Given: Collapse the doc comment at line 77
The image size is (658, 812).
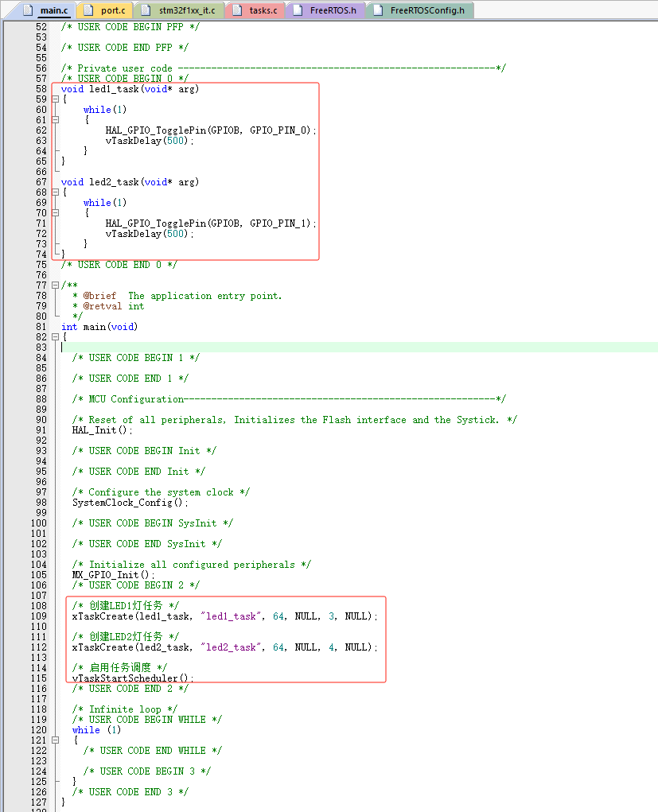Looking at the screenshot, I should pos(56,285).
